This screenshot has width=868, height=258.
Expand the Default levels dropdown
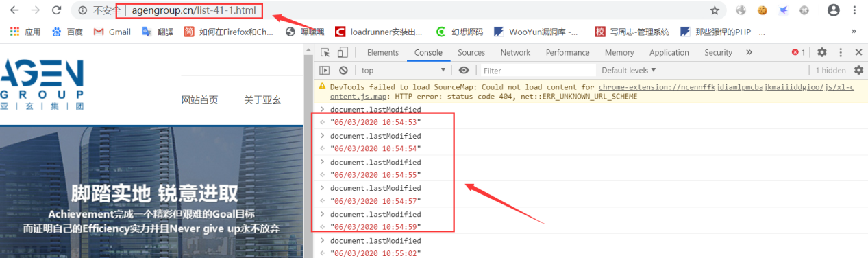tap(629, 70)
